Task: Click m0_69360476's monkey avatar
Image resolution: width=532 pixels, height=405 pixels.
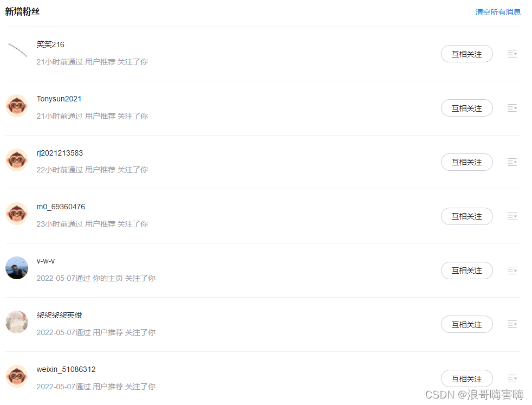Action: coord(17,214)
